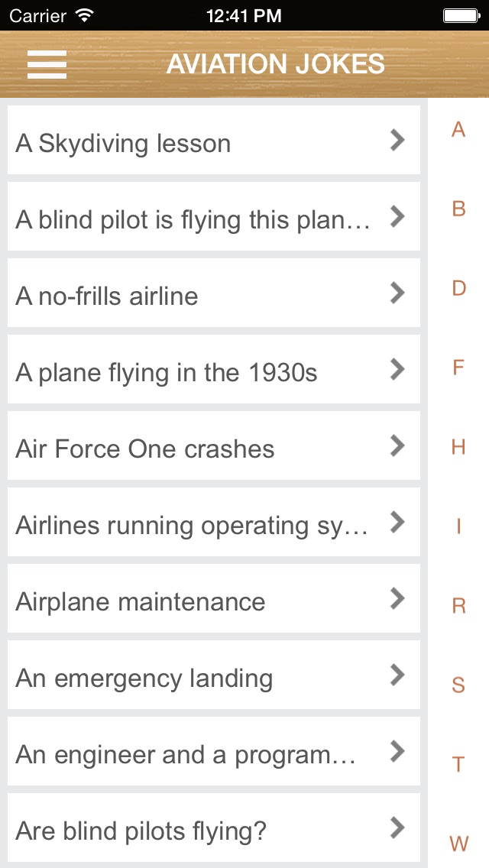Tap the chevron beside Airplane maintenance
The height and width of the screenshot is (868, 489).
click(x=397, y=598)
